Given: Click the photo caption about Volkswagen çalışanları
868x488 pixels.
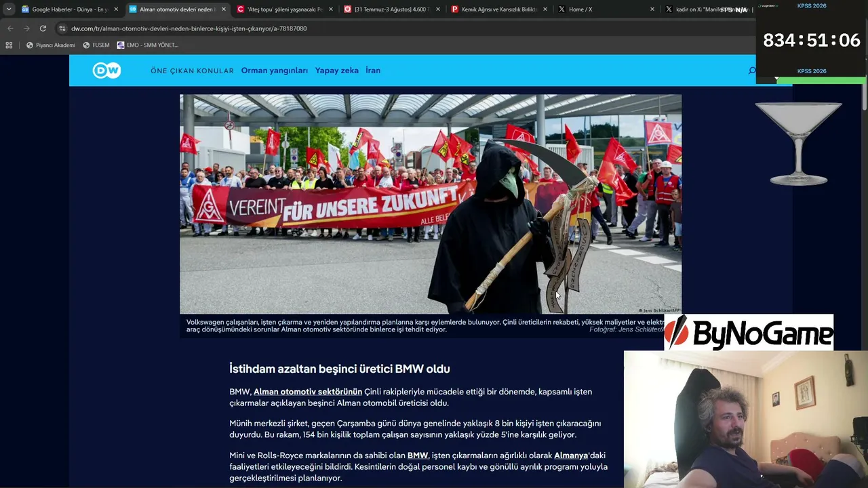Looking at the screenshot, I should tap(425, 326).
